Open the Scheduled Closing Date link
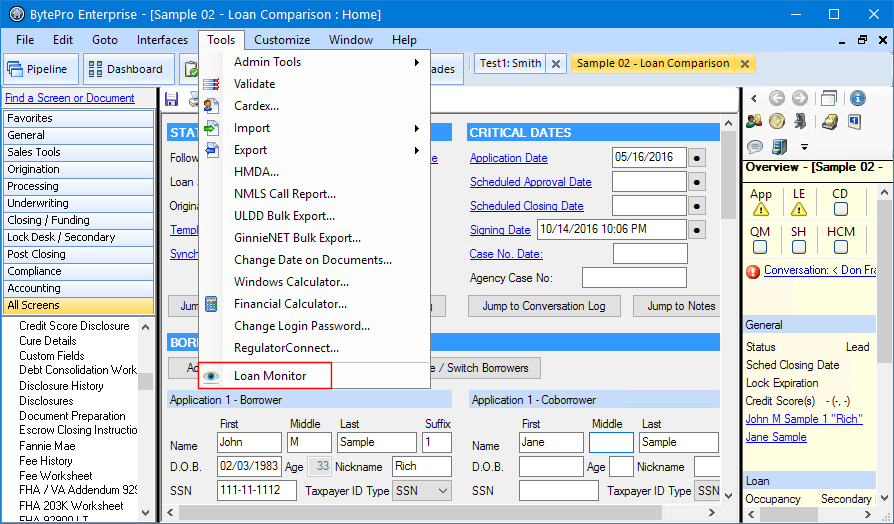Image resolution: width=894 pixels, height=524 pixels. [x=527, y=206]
